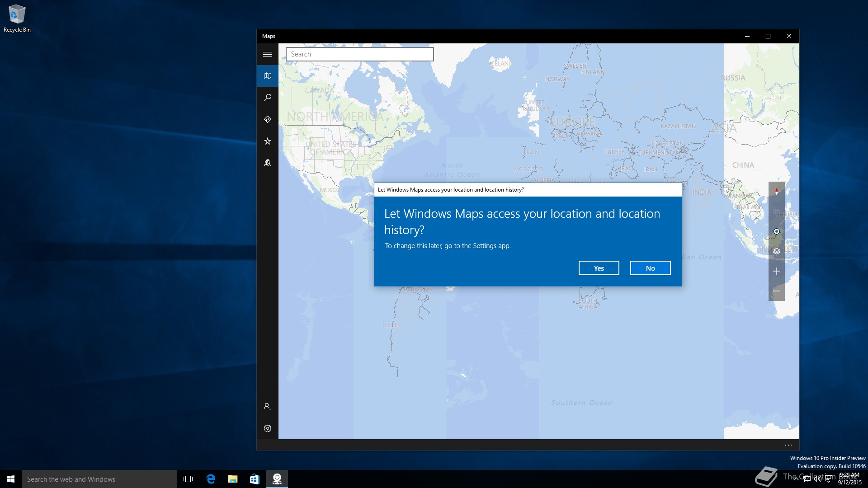The width and height of the screenshot is (868, 488).
Task: Select the Recycle Bin desktop icon
Action: (x=17, y=19)
